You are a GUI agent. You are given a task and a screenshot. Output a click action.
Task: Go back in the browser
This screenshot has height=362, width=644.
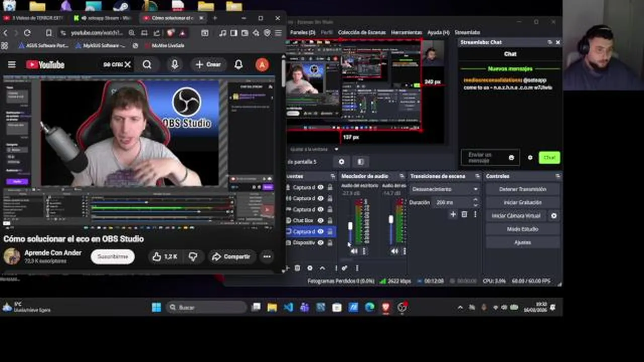click(x=6, y=33)
